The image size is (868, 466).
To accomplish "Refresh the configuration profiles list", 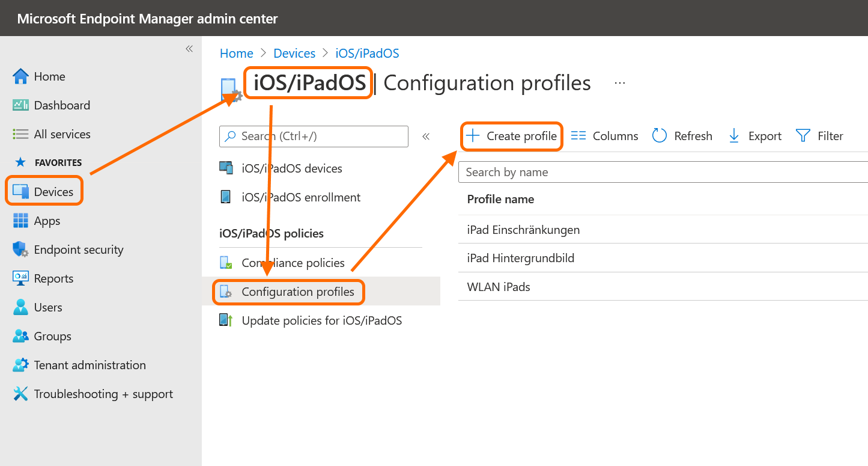I will (x=682, y=136).
